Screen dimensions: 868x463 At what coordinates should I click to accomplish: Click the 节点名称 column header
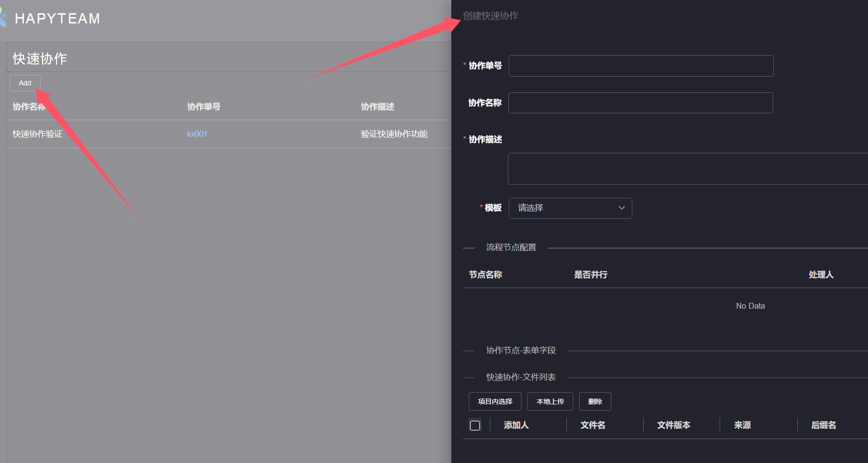(x=485, y=274)
